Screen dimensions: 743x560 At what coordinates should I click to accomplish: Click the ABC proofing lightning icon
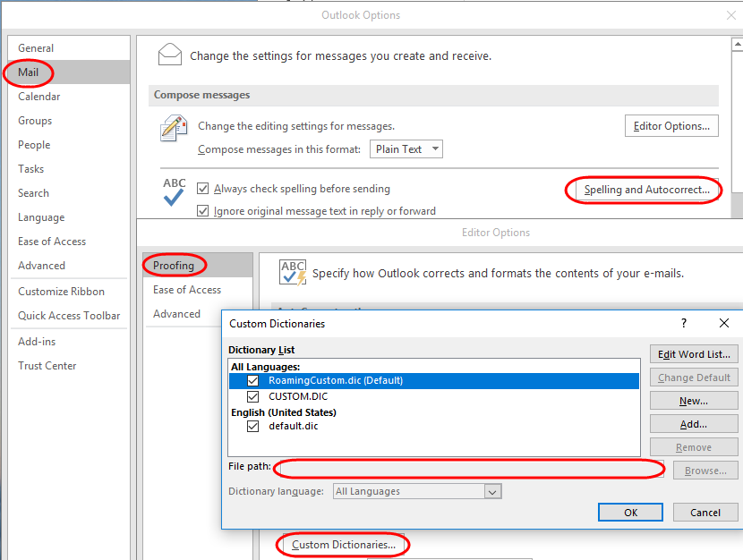[293, 273]
